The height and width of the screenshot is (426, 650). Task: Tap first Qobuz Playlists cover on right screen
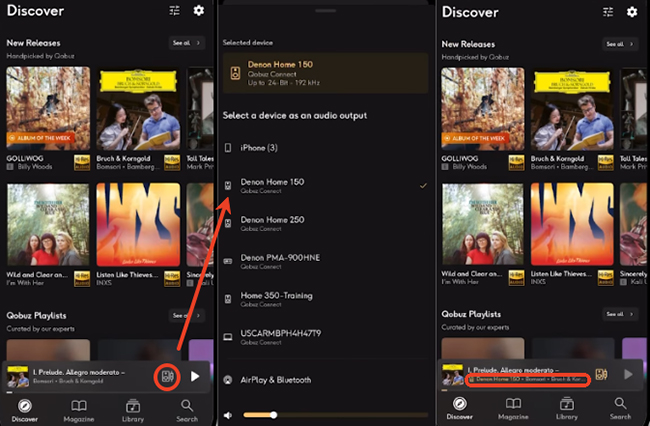(x=483, y=348)
